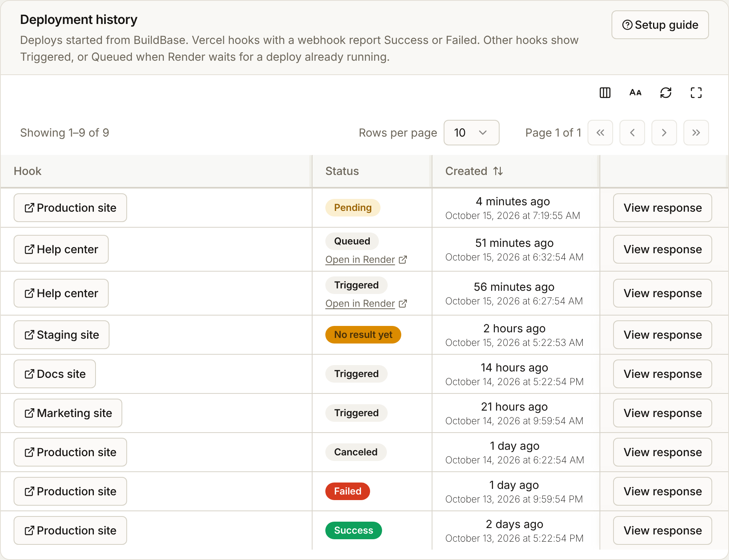Open the Marketing site hook

[68, 413]
